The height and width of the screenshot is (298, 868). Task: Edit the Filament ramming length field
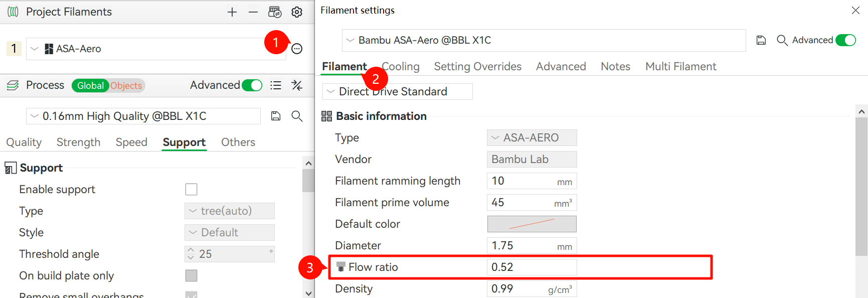(532, 181)
